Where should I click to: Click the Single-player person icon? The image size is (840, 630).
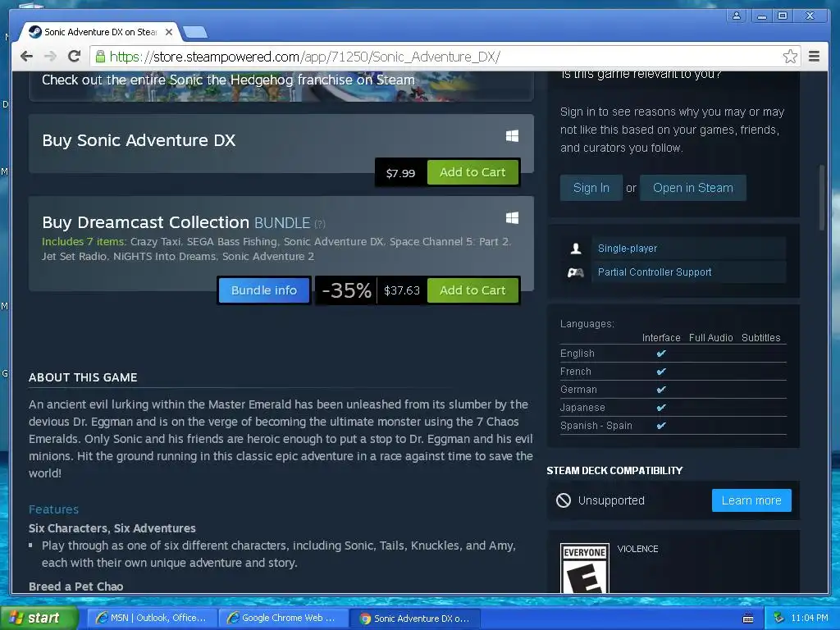tap(576, 249)
